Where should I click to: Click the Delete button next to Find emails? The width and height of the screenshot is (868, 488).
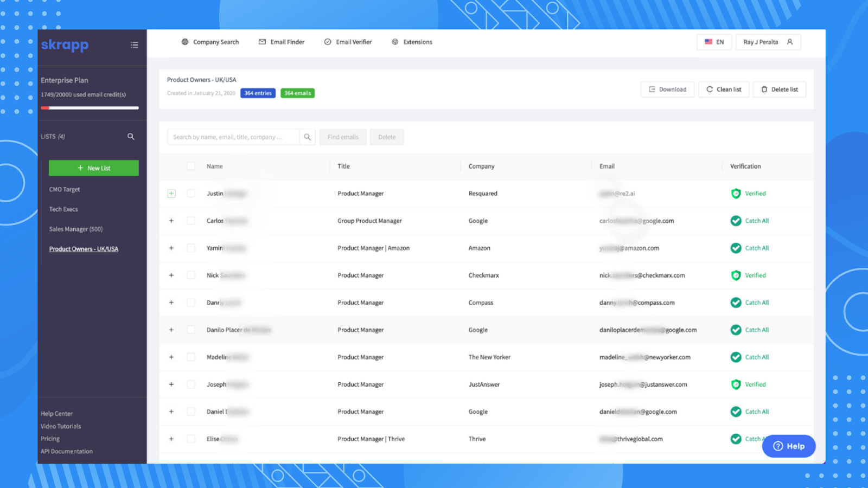point(387,137)
